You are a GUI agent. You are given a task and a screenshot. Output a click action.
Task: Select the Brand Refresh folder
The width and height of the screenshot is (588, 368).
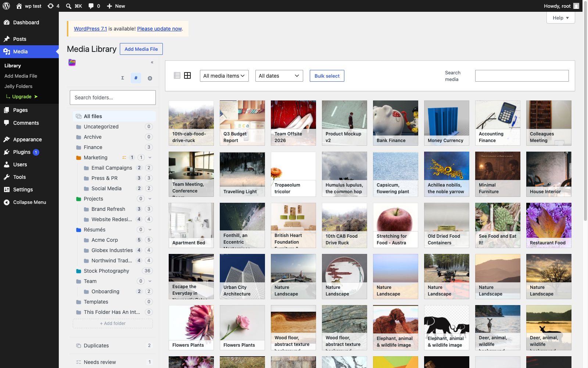coord(108,209)
